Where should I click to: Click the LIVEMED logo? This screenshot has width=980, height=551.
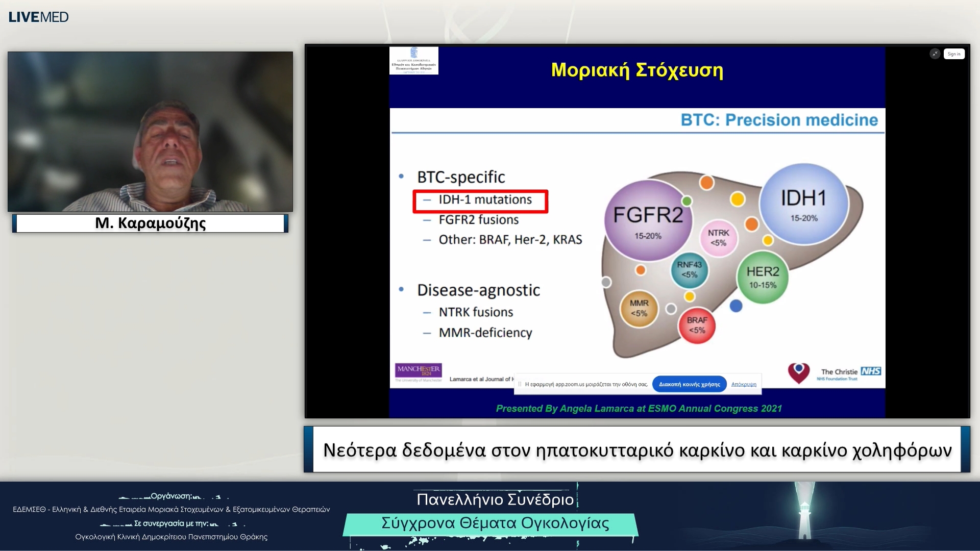(x=38, y=17)
